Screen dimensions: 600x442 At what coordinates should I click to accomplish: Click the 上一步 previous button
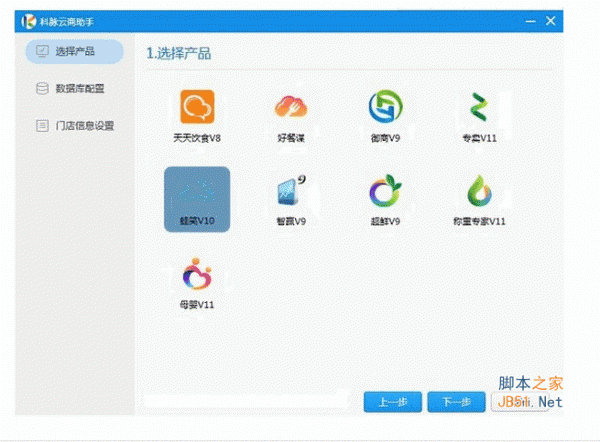[x=393, y=402]
